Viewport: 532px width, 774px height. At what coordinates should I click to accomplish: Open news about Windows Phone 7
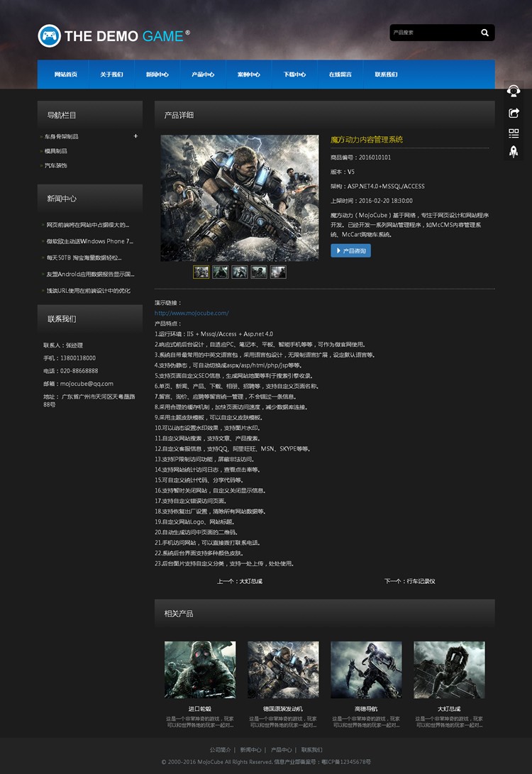(x=90, y=241)
